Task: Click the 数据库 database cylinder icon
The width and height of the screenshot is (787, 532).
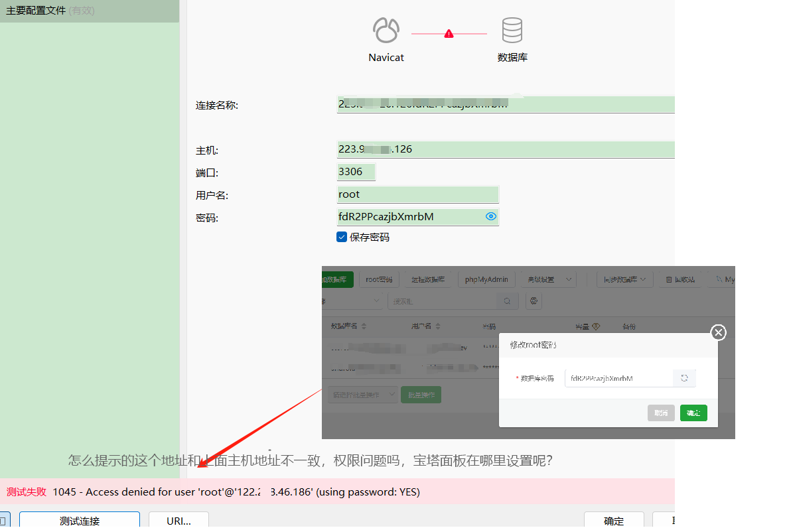Action: pyautogui.click(x=512, y=30)
